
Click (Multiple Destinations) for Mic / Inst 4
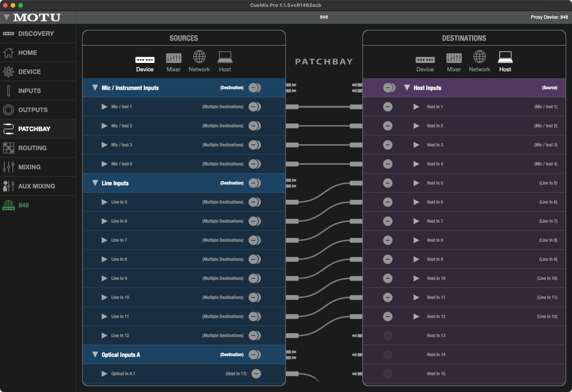pos(223,164)
